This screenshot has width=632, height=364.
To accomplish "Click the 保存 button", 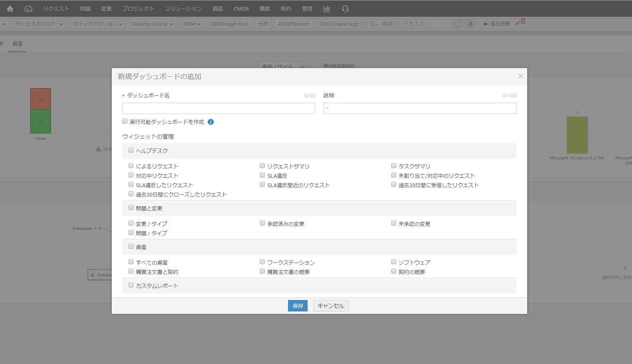I will coord(298,306).
